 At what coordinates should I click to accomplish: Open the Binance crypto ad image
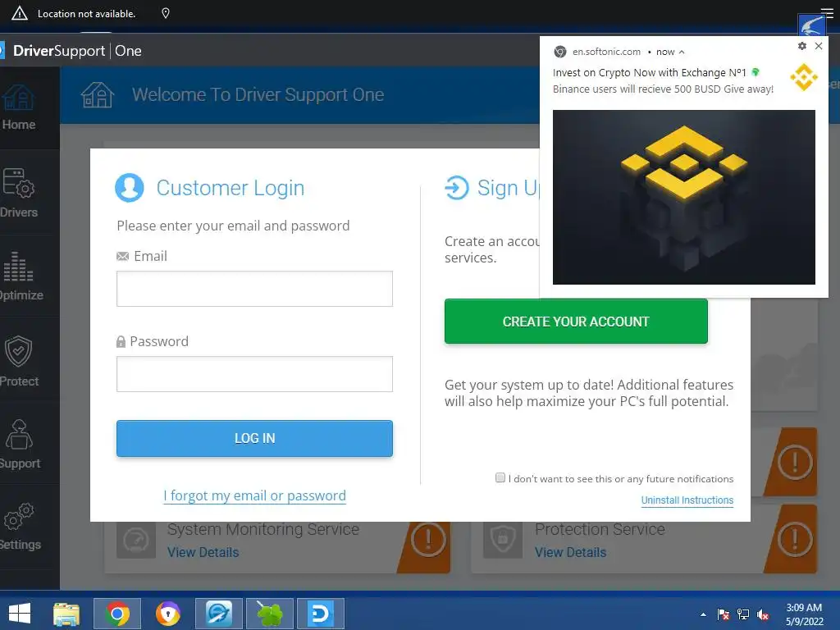[683, 197]
